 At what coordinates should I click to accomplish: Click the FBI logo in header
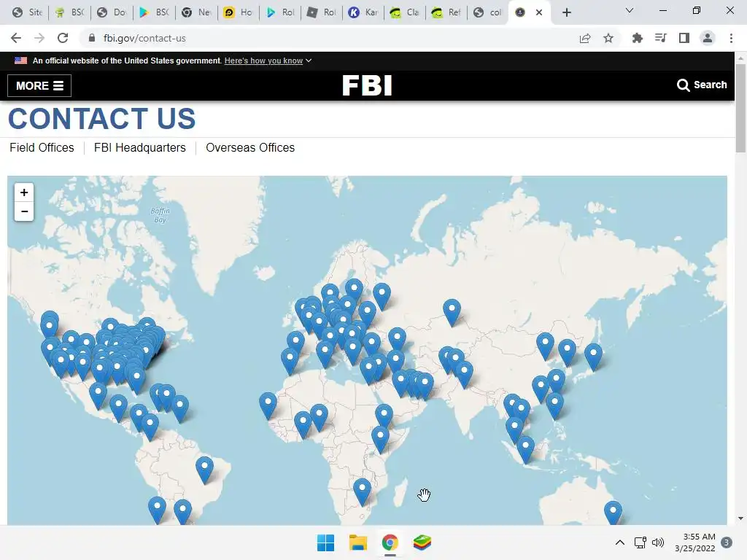tap(367, 86)
